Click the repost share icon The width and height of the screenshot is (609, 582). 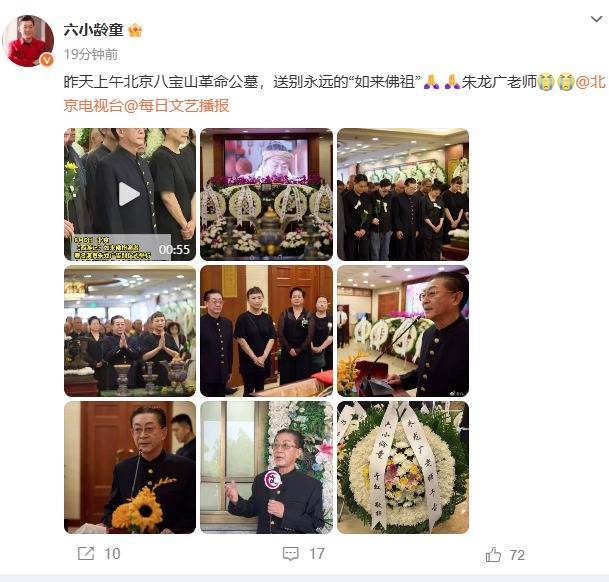(x=86, y=553)
